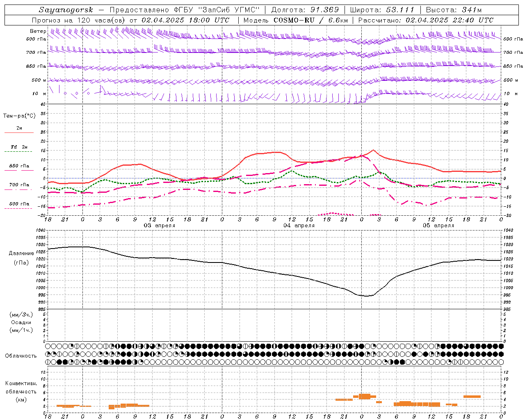The height and width of the screenshot is (420, 525).
Task: Click the '(мм/3ч.)' precipitation unit label
Action: click(21, 315)
